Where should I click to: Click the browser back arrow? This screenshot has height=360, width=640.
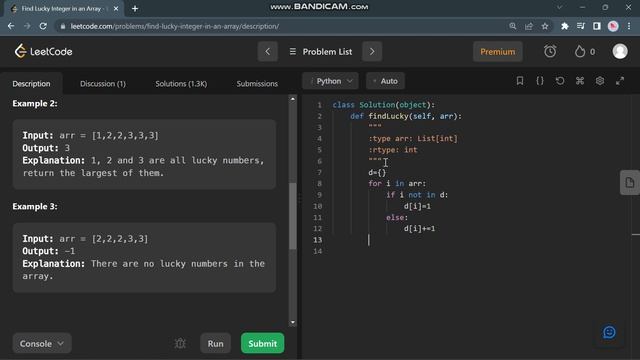[11, 26]
